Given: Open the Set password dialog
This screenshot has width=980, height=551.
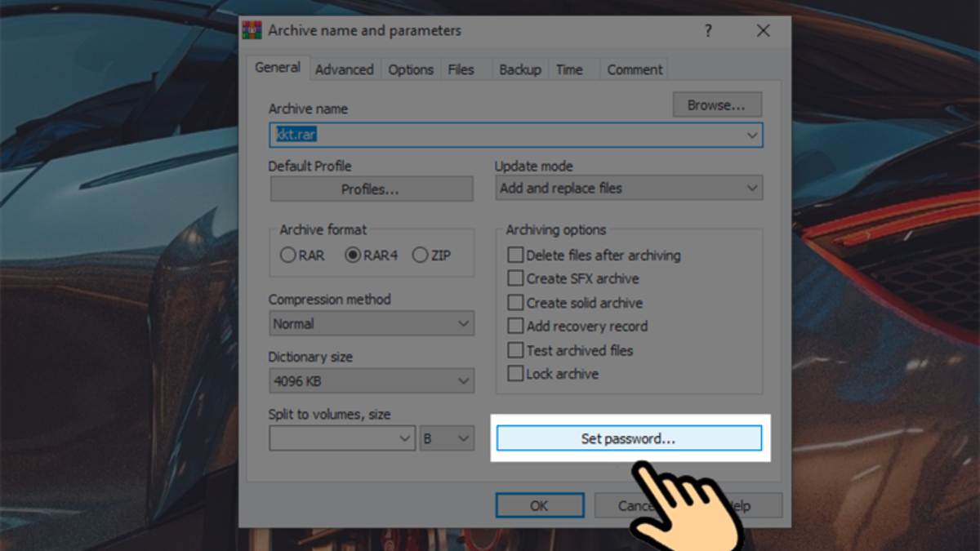Looking at the screenshot, I should tap(629, 438).
